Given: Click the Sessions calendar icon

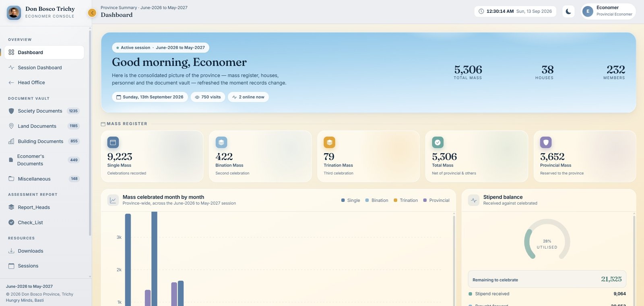Looking at the screenshot, I should 11,266.
